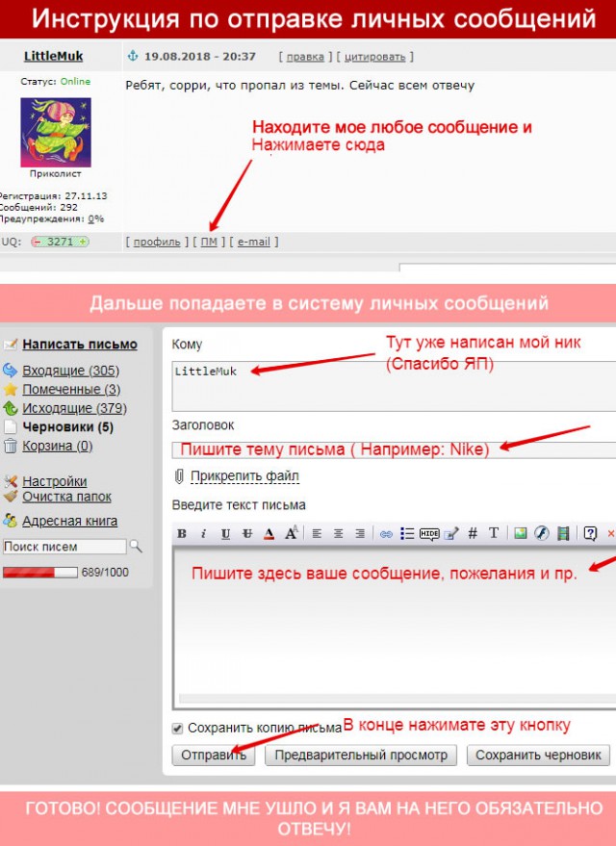Open editor help question-mark icon
The height and width of the screenshot is (846, 616).
coord(590,533)
